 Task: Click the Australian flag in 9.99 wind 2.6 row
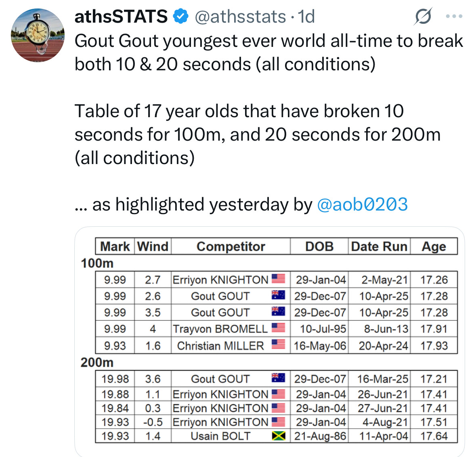(x=278, y=295)
